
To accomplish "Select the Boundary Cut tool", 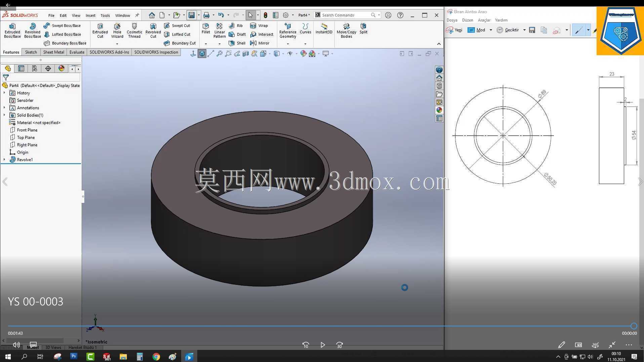I will pos(179,43).
